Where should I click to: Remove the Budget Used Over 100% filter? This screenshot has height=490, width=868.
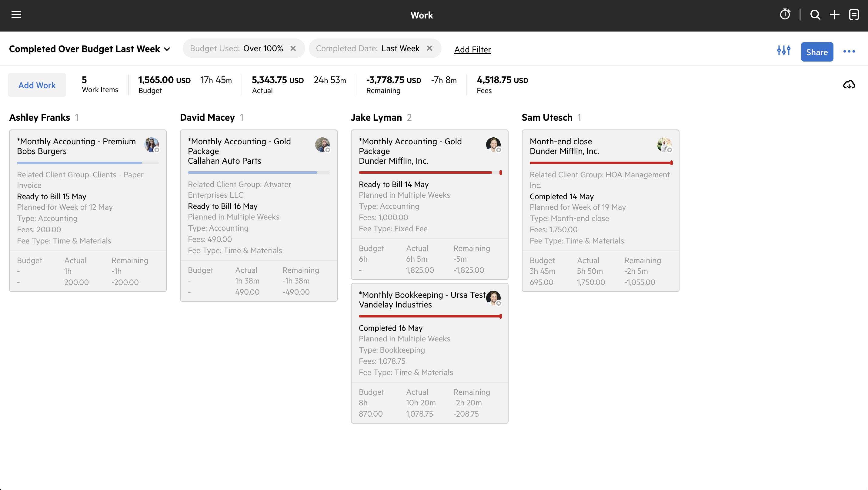[293, 49]
